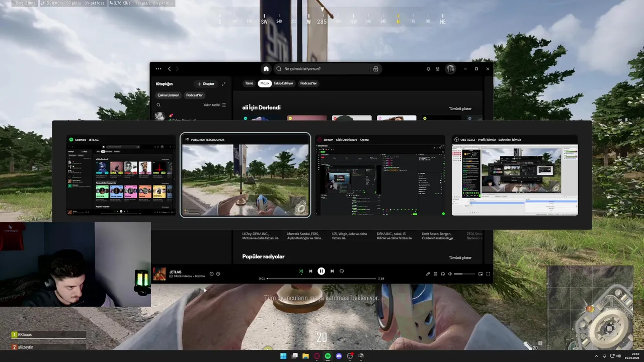The height and width of the screenshot is (362, 644).
Task: Click the 'JETLAG' song title
Action: (x=175, y=272)
